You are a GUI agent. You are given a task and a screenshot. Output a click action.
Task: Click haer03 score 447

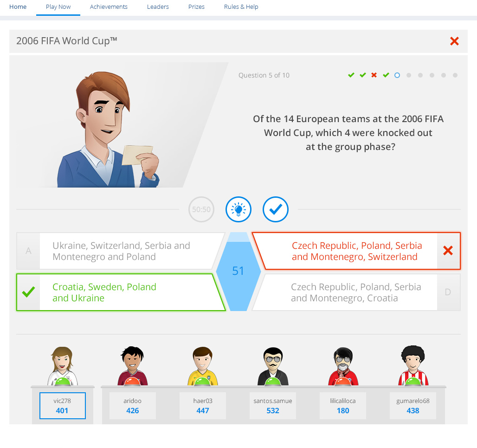coord(203,410)
